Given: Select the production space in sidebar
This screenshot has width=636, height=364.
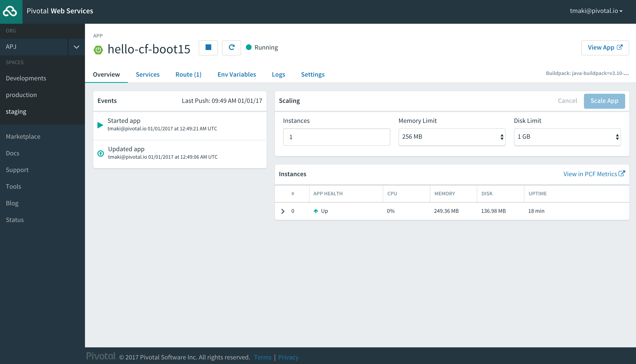Looking at the screenshot, I should click(x=21, y=95).
